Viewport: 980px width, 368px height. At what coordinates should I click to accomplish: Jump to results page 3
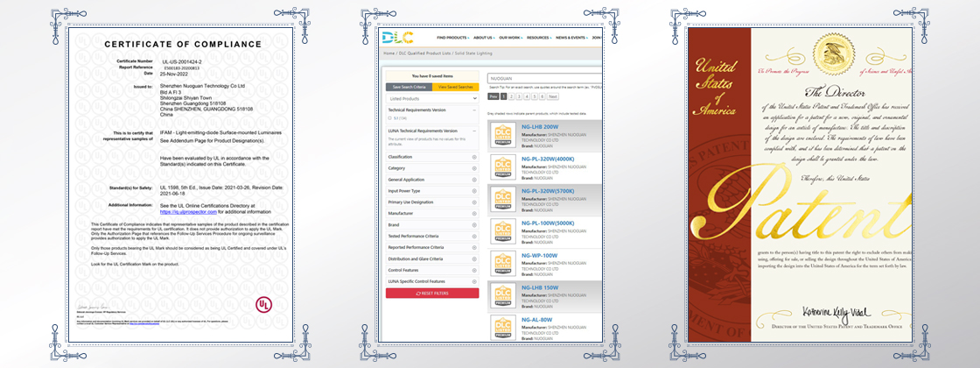520,97
